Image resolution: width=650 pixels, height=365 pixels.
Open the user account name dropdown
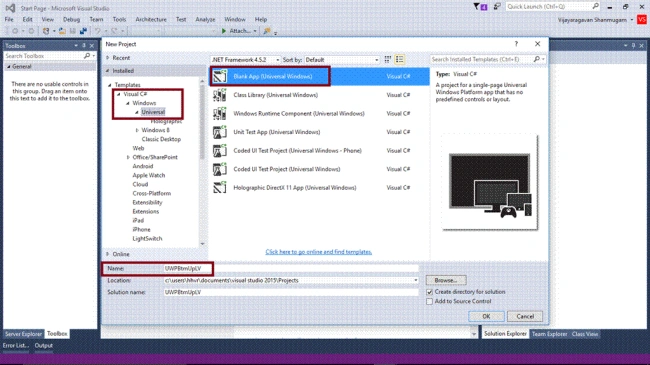click(x=632, y=20)
